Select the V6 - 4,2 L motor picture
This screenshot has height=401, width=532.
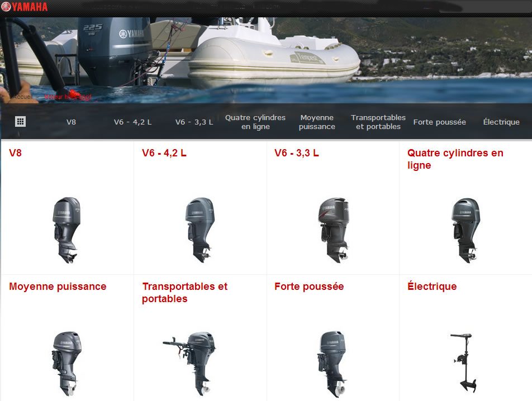(199, 230)
